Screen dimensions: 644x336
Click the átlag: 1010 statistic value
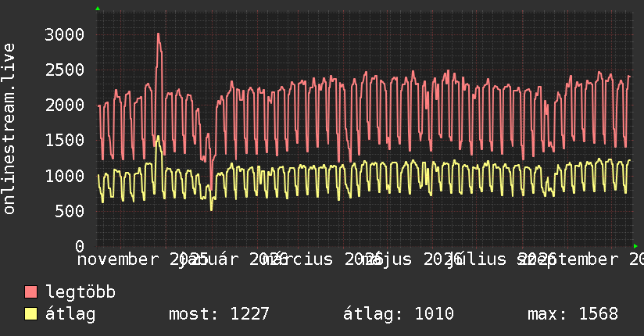398,314
